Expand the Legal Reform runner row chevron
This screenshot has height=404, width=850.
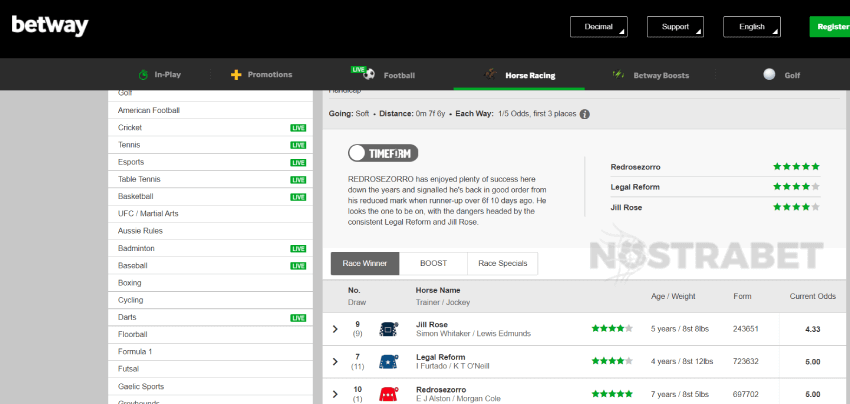point(335,362)
